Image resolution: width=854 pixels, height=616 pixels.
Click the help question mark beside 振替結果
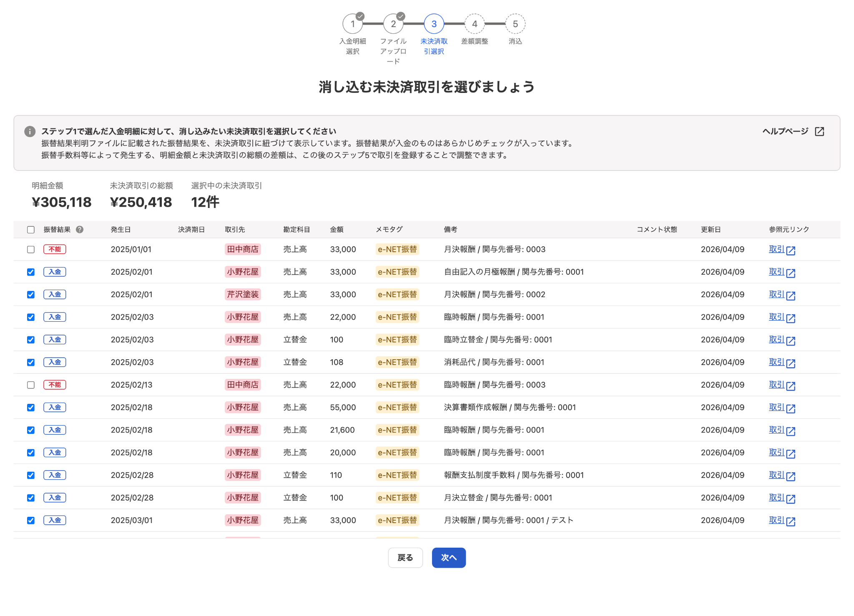tap(80, 229)
